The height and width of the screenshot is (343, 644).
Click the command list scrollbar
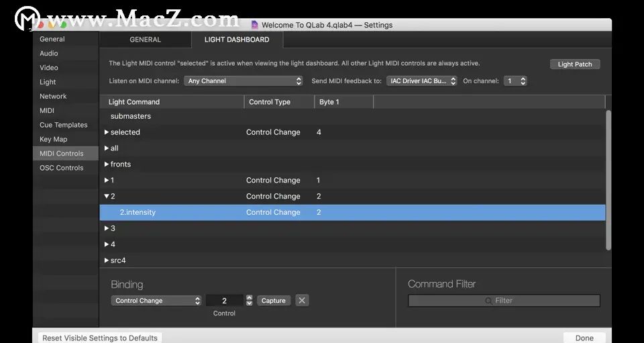click(x=608, y=179)
